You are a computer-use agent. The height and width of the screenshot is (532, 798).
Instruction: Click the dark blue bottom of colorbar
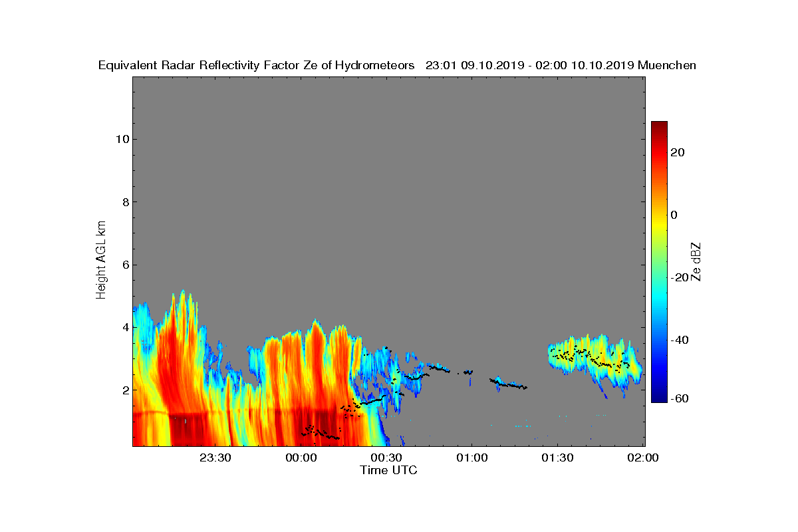click(659, 396)
